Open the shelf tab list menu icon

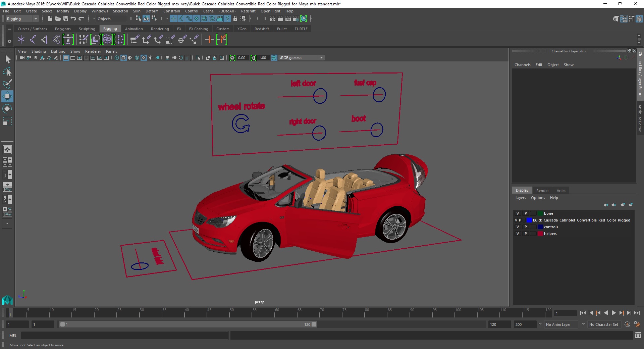click(x=9, y=29)
